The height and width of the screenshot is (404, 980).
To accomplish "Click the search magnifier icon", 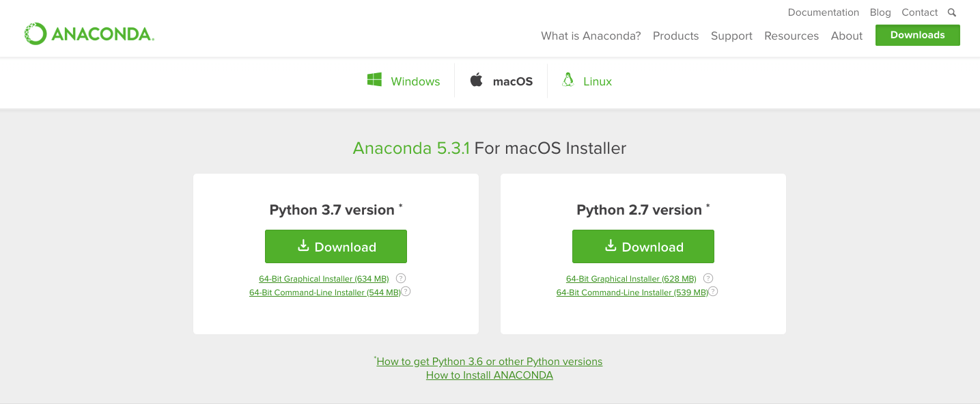I will [952, 12].
